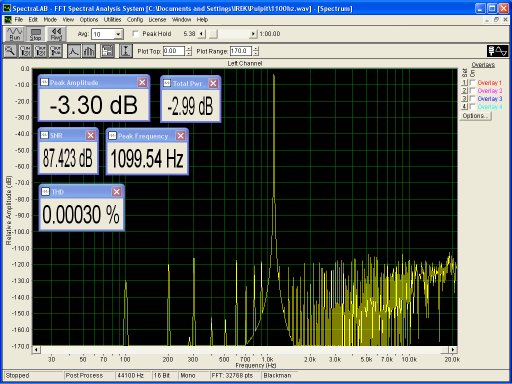The width and height of the screenshot is (512, 384).
Task: Switch to bar graph plot icon
Action: [89, 51]
